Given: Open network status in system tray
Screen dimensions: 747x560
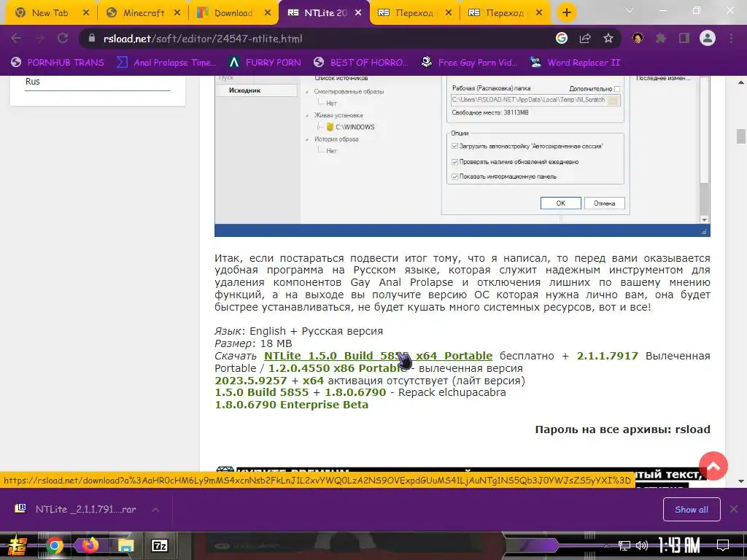Looking at the screenshot, I should click(x=624, y=545).
